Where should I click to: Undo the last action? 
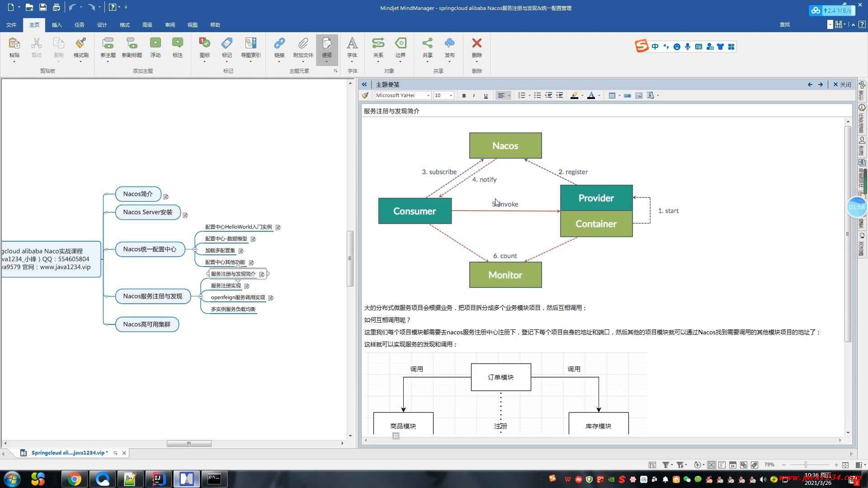pyautogui.click(x=72, y=7)
